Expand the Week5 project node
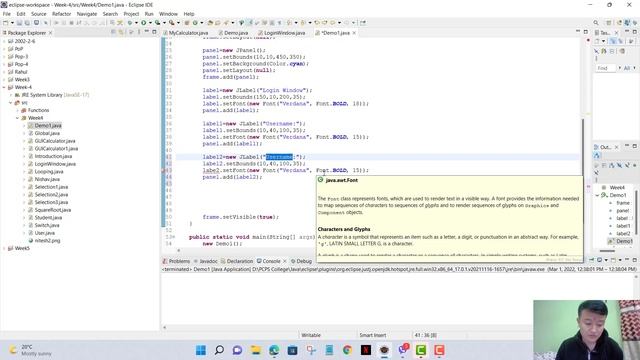Image resolution: width=640 pixels, height=360 pixels. tap(4, 248)
